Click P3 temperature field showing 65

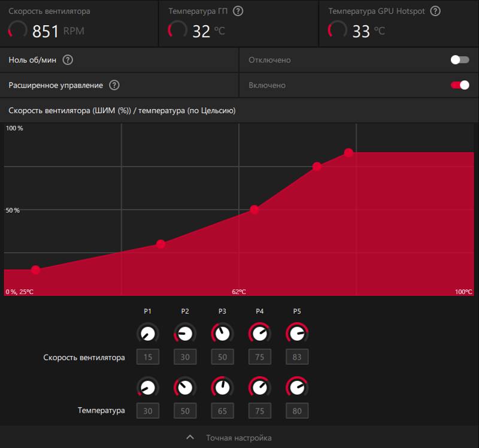pyautogui.click(x=222, y=411)
